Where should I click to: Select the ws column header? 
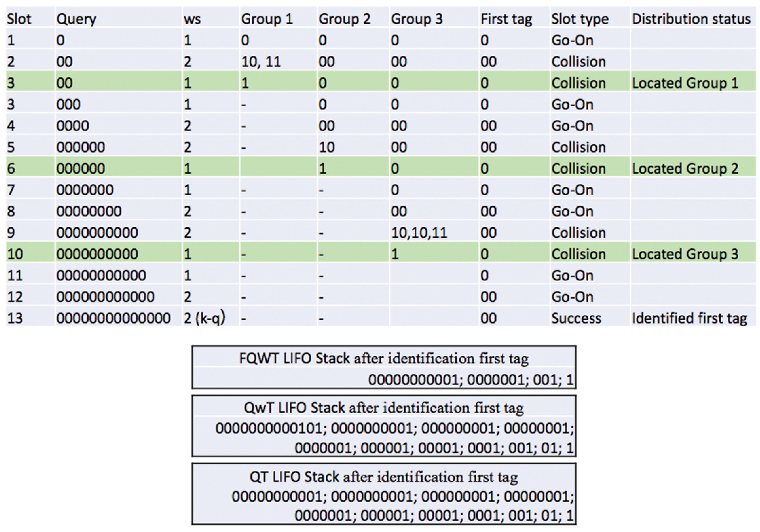[192, 19]
